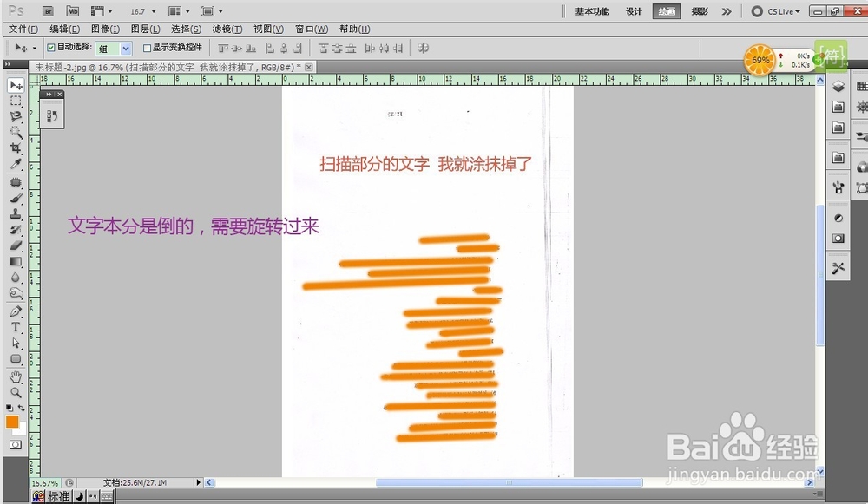
Task: Select the Healing Brush tool
Action: (16, 182)
